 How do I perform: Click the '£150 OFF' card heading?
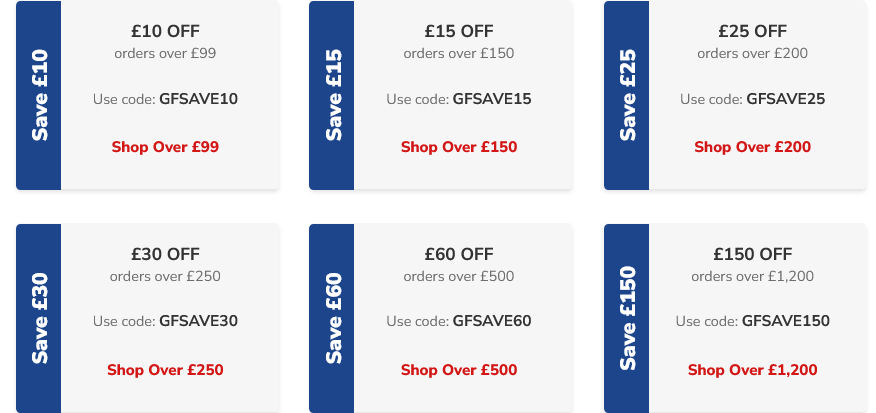click(x=752, y=254)
